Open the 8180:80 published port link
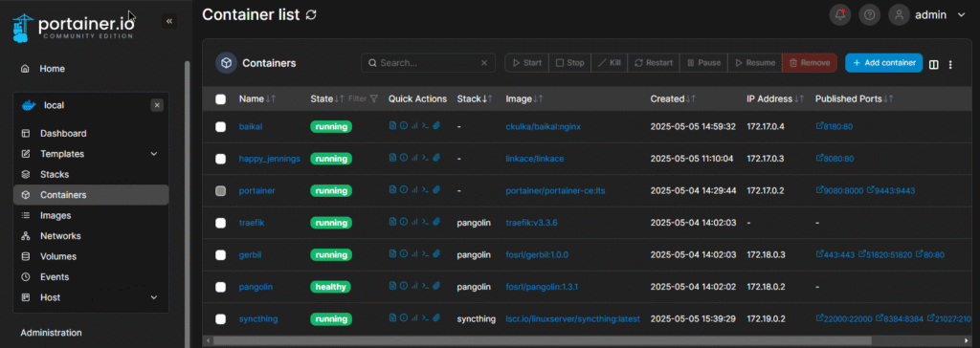Viewport: 980px width, 348px height. (x=835, y=127)
